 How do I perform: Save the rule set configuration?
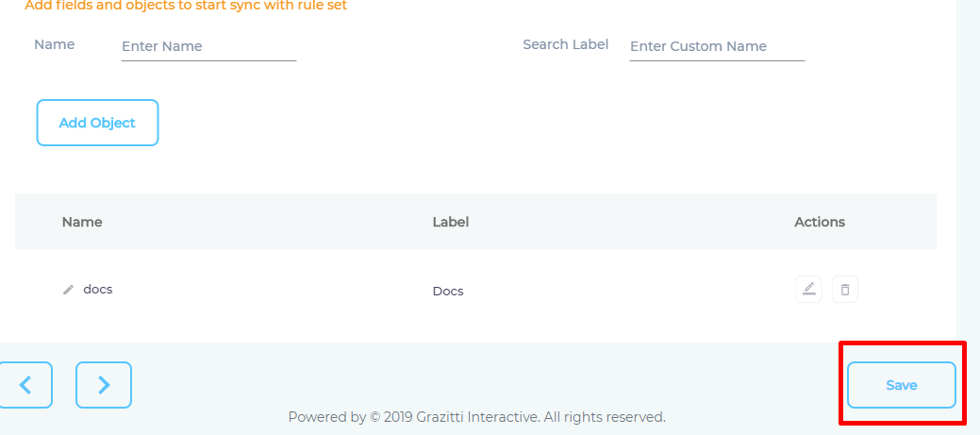[x=902, y=385]
